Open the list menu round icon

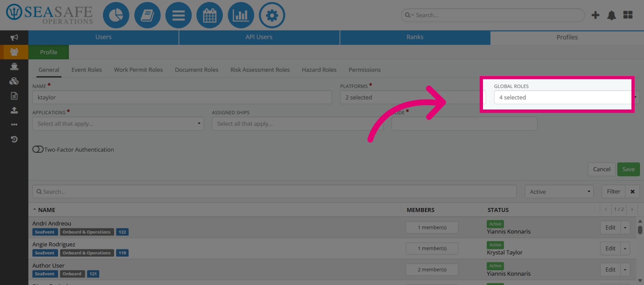(178, 15)
